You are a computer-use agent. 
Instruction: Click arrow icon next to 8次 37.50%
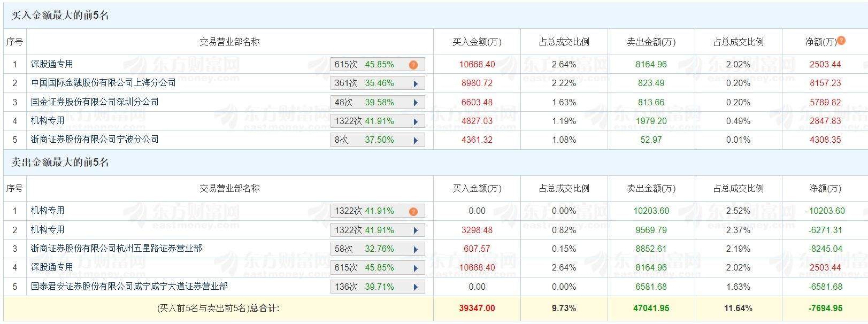(x=416, y=140)
